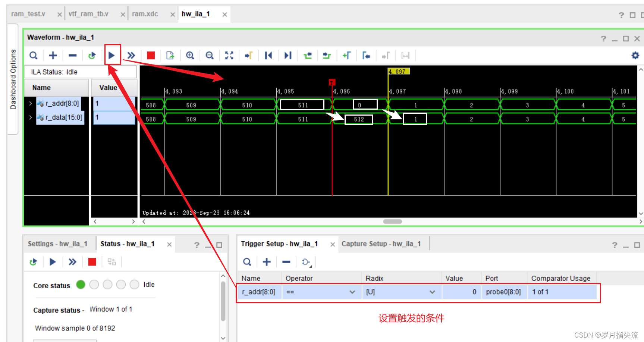The height and width of the screenshot is (342, 644).
Task: Select Trigger Setup - hw_ila_1 tab
Action: click(x=279, y=244)
